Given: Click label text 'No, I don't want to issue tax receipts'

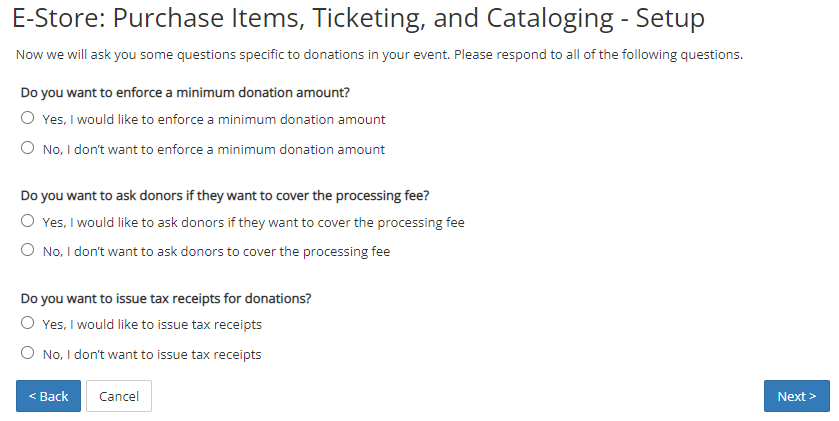Looking at the screenshot, I should pos(152,355).
